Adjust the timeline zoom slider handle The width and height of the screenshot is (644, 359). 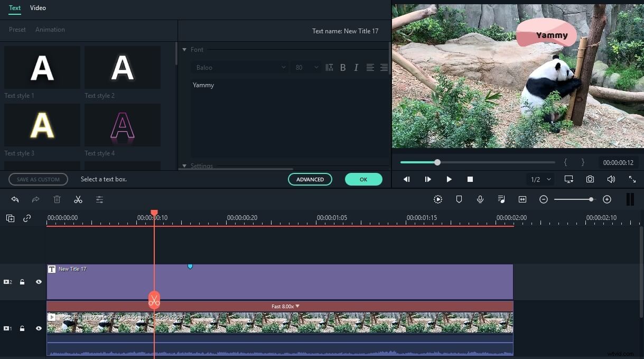[591, 199]
